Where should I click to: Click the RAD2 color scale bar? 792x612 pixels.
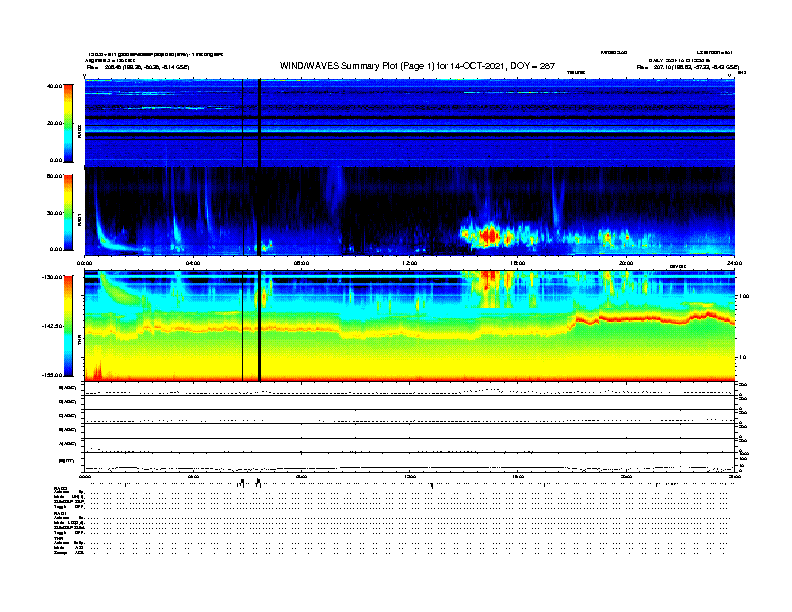coord(68,123)
